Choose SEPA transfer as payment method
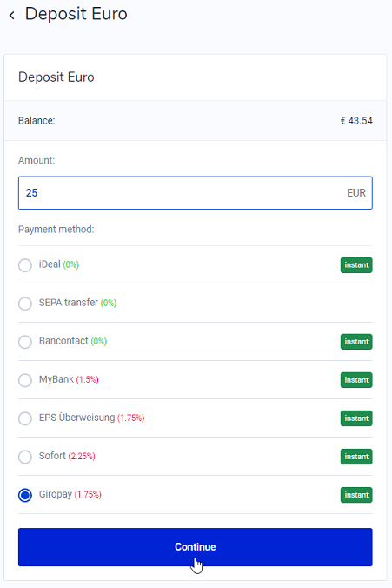The width and height of the screenshot is (392, 588). 25,304
